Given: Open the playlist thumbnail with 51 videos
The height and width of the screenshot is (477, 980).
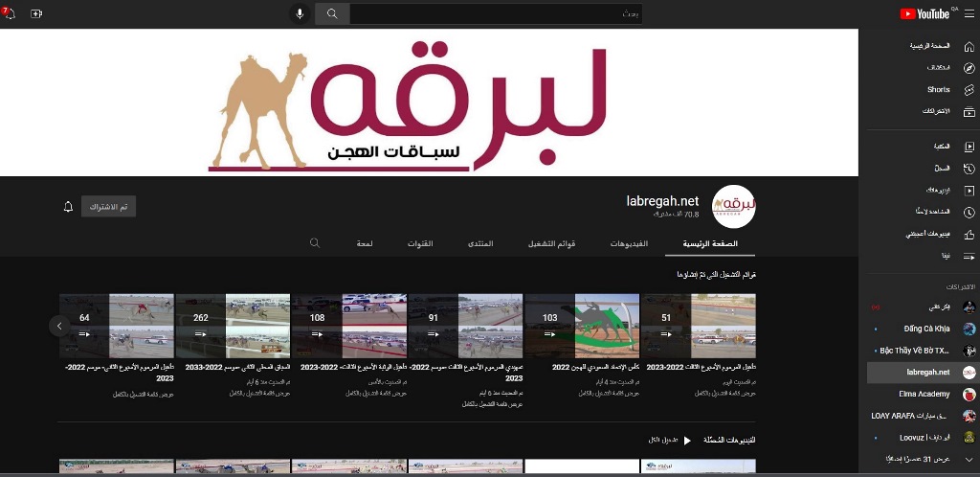Looking at the screenshot, I should coord(698,326).
